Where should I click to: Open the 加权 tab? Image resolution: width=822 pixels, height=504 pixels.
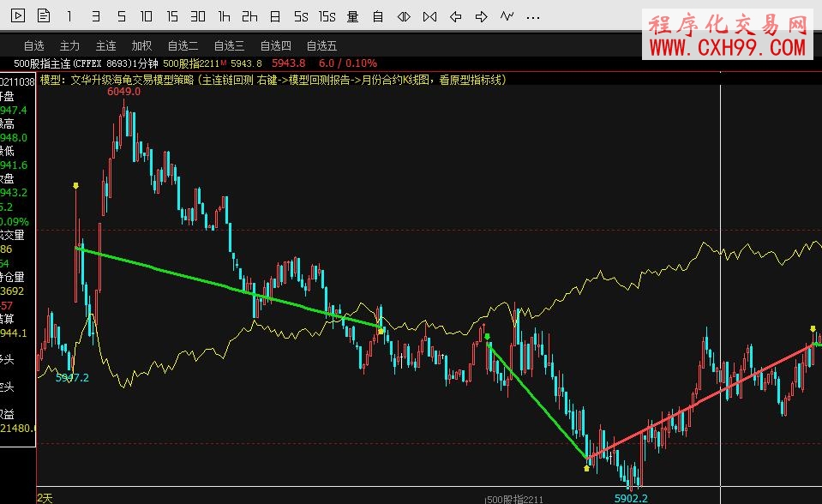click(x=141, y=45)
